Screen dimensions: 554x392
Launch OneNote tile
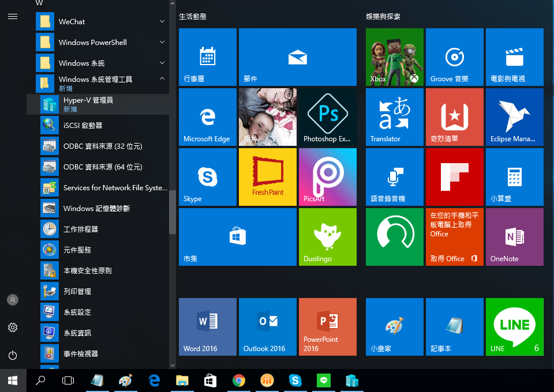pos(514,237)
